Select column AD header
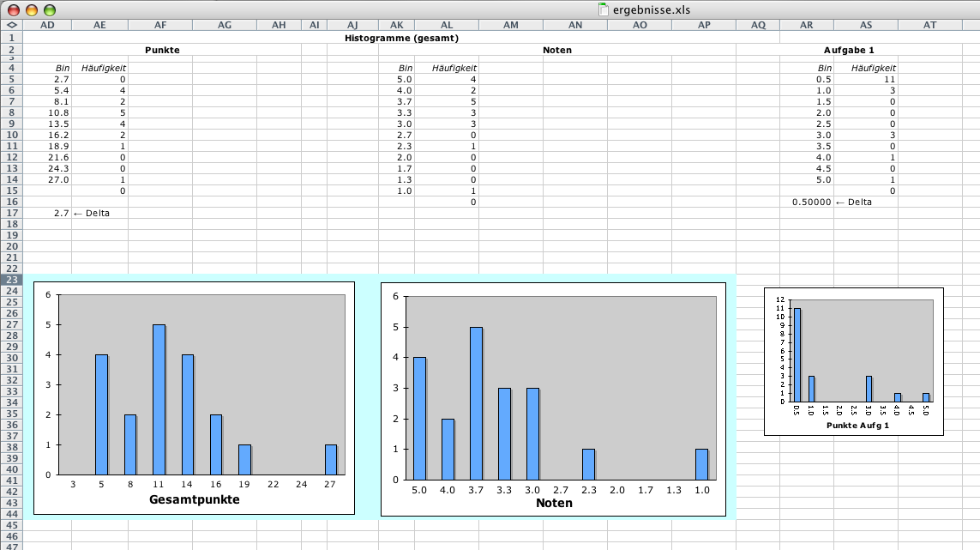The width and height of the screenshot is (980, 550). point(47,26)
